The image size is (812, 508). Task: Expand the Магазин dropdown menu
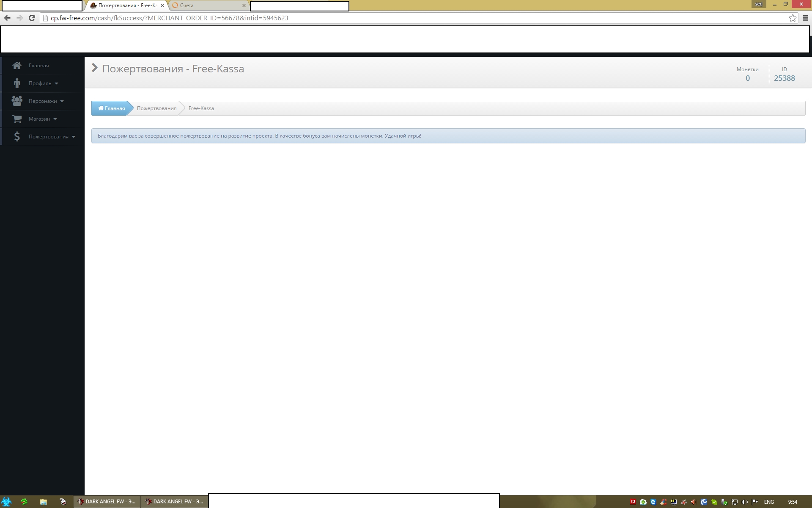[42, 119]
